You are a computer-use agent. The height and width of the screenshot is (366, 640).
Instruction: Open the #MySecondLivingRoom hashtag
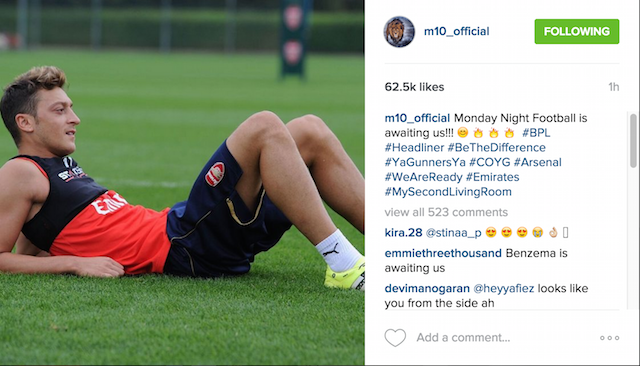448,192
